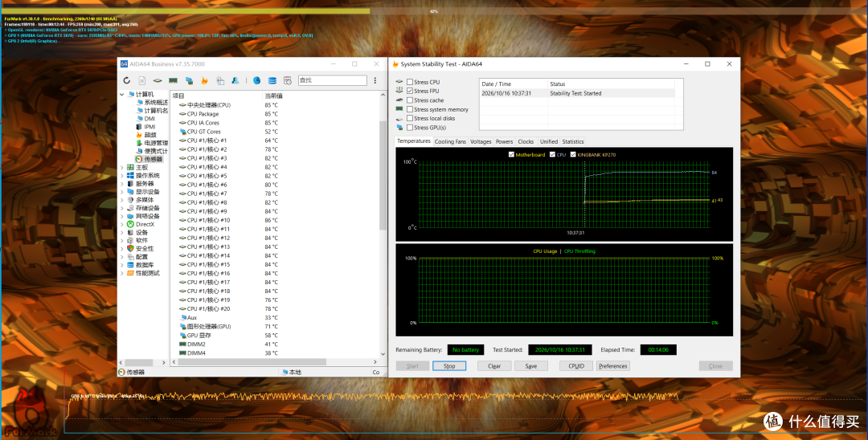This screenshot has width=868, height=440.
Task: Click the blue database stack toolbar icon
Action: 272,81
